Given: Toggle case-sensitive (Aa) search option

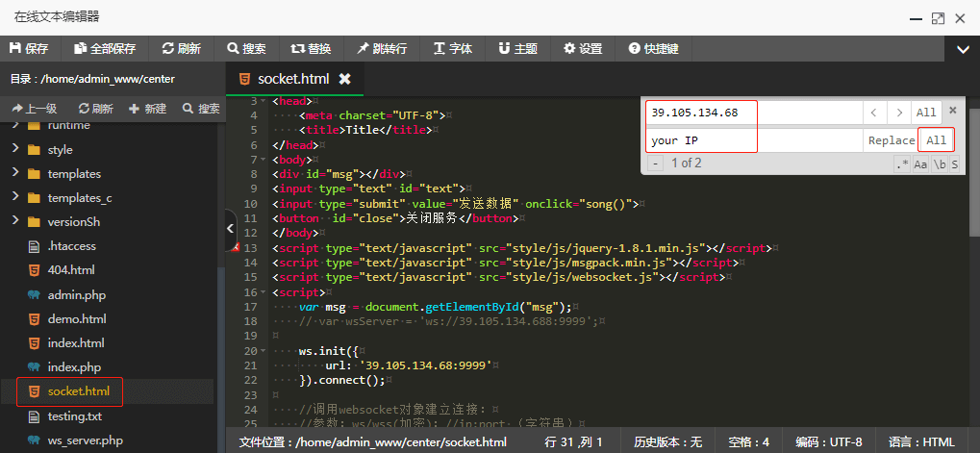Looking at the screenshot, I should (x=920, y=164).
